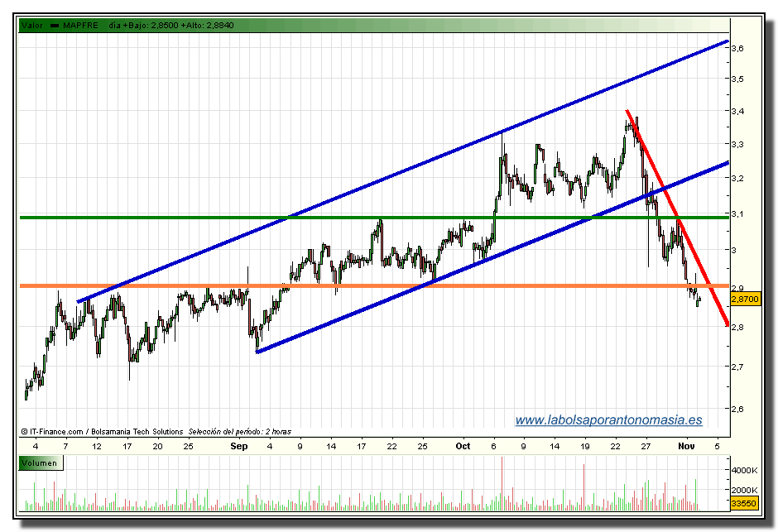Click the 3,2 price axis label

(737, 179)
